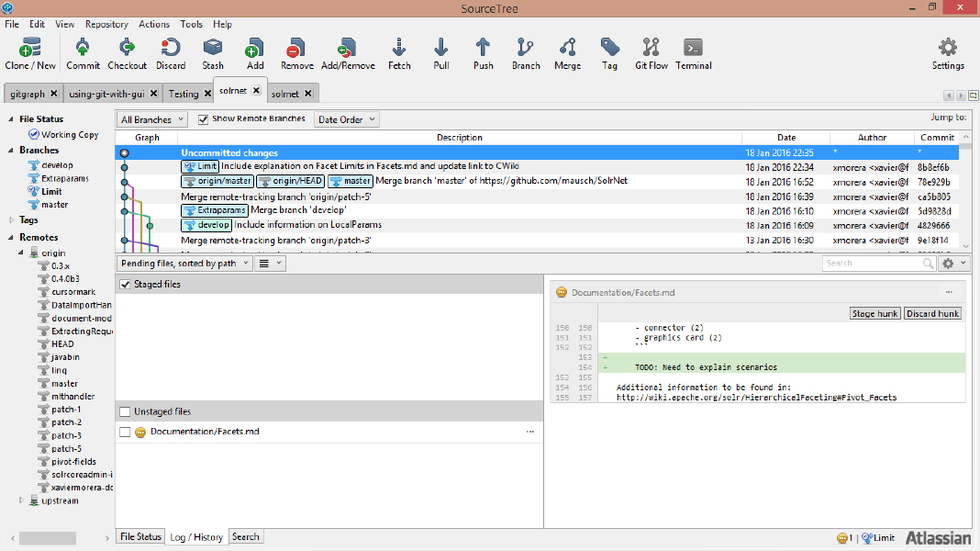Viewport: 980px width, 551px height.
Task: Expand the upstream remote node
Action: pyautogui.click(x=23, y=500)
